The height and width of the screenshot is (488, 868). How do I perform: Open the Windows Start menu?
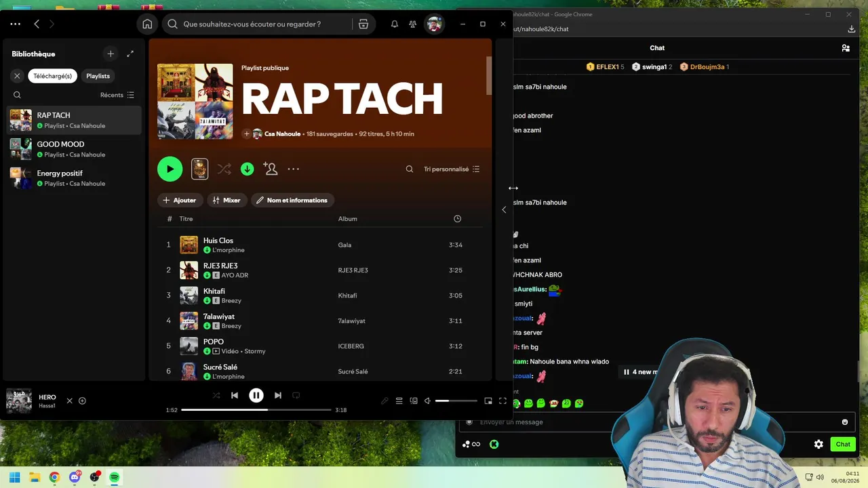tap(14, 477)
